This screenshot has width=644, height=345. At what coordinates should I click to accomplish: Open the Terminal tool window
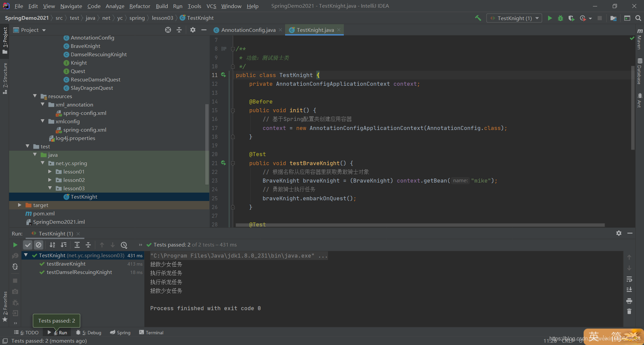pyautogui.click(x=151, y=333)
